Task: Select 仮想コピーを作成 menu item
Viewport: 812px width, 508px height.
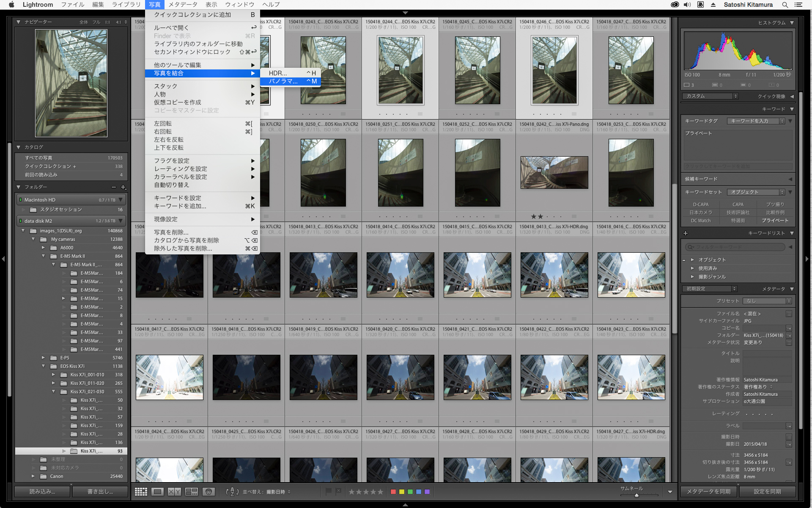Action: [203, 102]
